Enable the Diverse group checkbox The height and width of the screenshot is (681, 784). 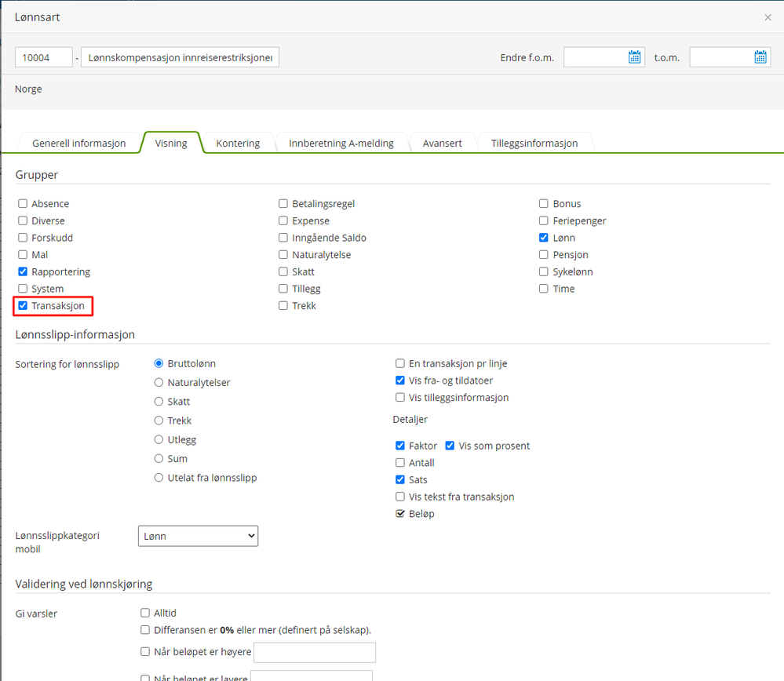click(x=23, y=220)
